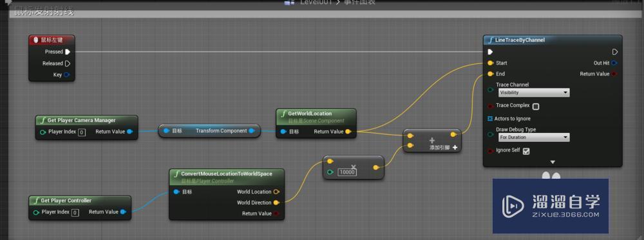
Task: Click the World Direction output pin
Action: click(x=276, y=203)
